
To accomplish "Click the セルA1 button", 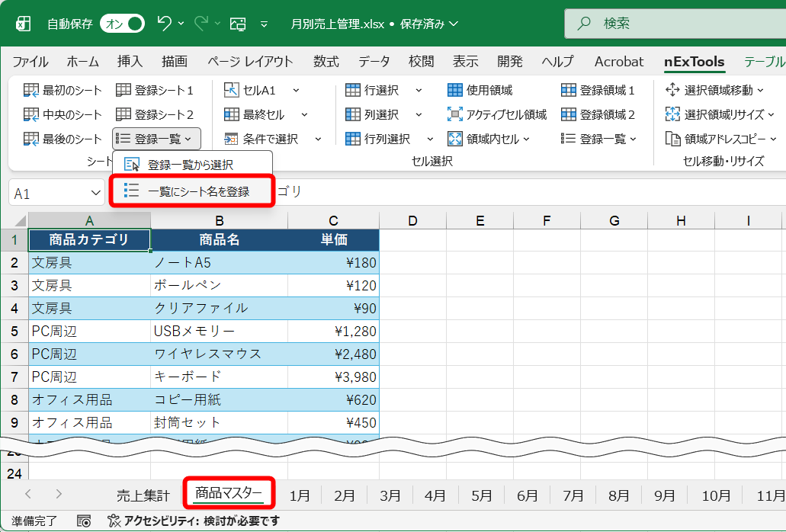I will click(249, 90).
